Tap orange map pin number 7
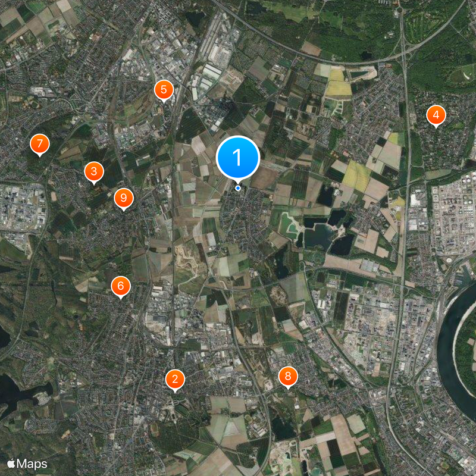The height and width of the screenshot is (476, 476). coord(40,144)
